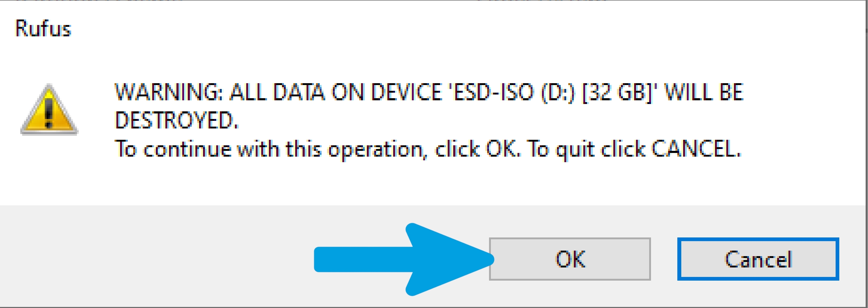The image size is (868, 308).
Task: Cancel the Rufus format operation
Action: pyautogui.click(x=758, y=259)
